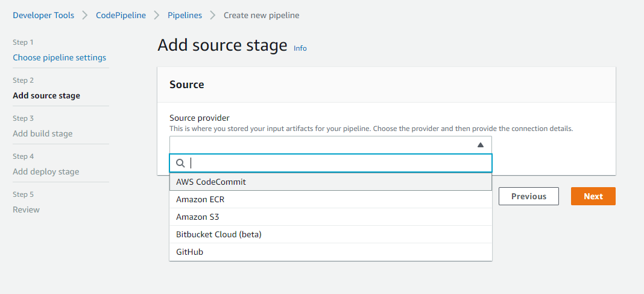Select Add build stage in the step list
Image resolution: width=644 pixels, height=294 pixels.
point(42,133)
